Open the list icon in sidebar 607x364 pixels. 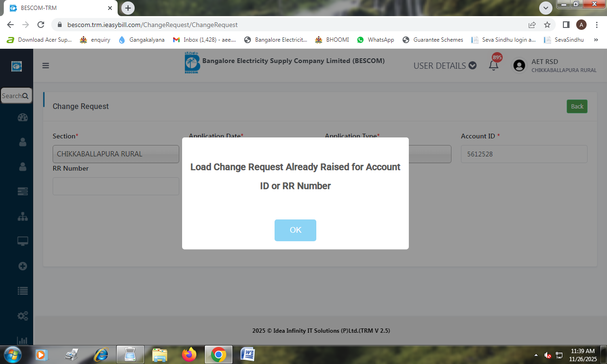click(x=22, y=291)
